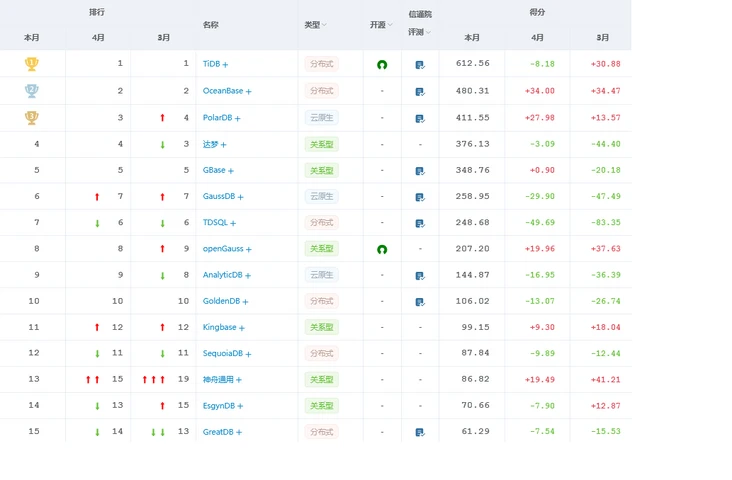Click the bronze trophy icon for PolarDB
732x480 pixels.
(32, 117)
